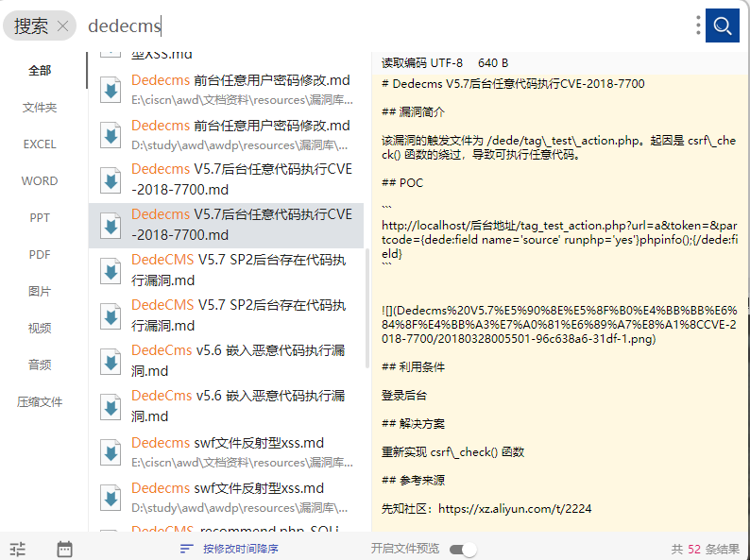Change sort order 按修改时间降序
The width and height of the screenshot is (750, 560).
[230, 549]
